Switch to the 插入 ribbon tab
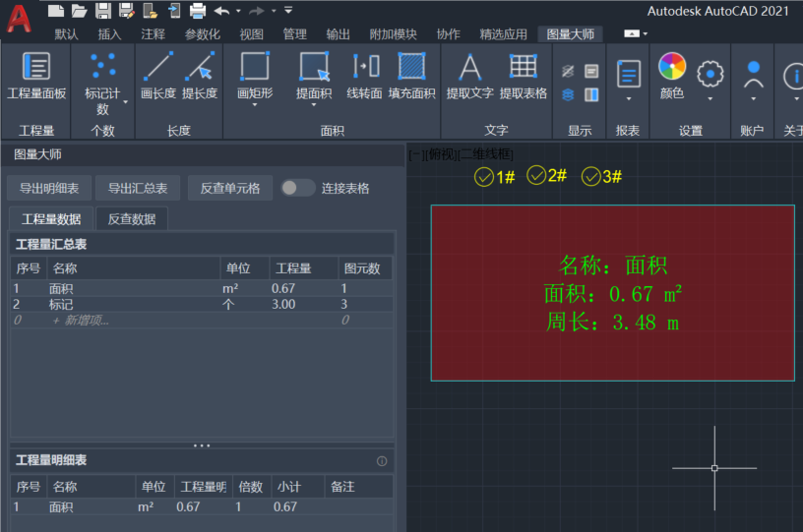 (x=109, y=34)
